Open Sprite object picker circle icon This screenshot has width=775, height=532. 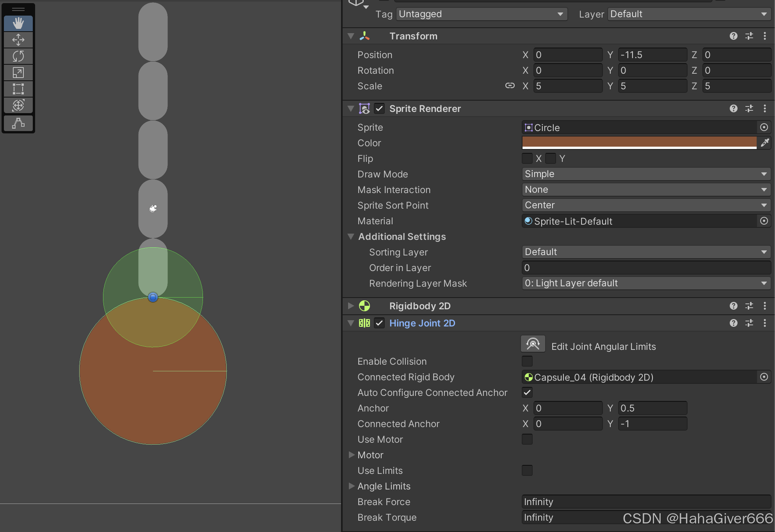pos(764,127)
